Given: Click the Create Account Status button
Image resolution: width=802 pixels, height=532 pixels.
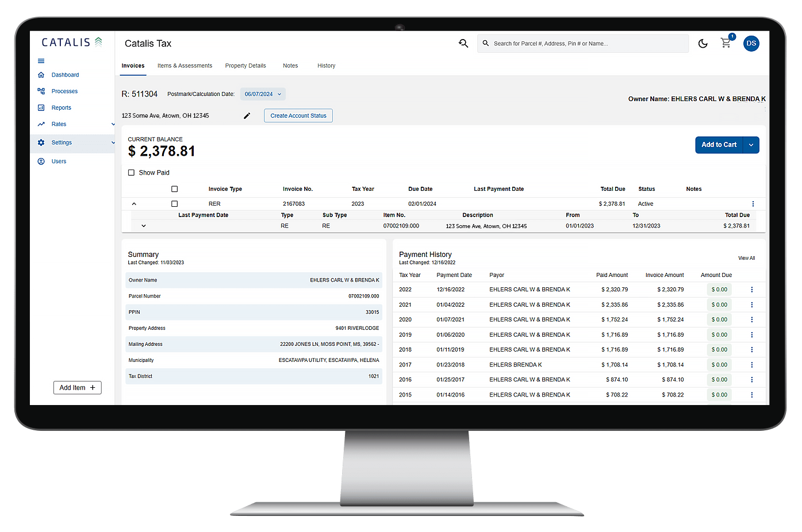Looking at the screenshot, I should point(298,115).
